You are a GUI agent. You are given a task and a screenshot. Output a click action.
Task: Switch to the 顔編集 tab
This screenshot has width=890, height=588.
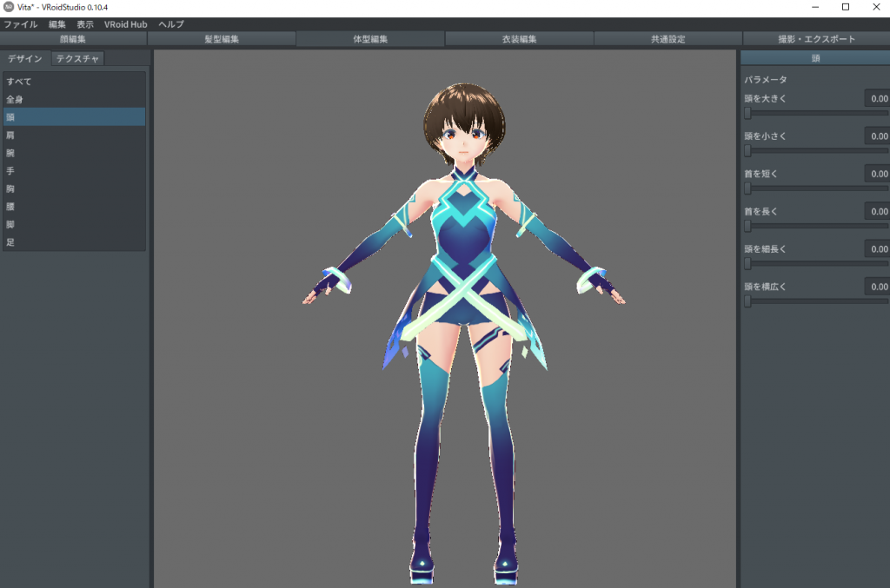click(73, 39)
